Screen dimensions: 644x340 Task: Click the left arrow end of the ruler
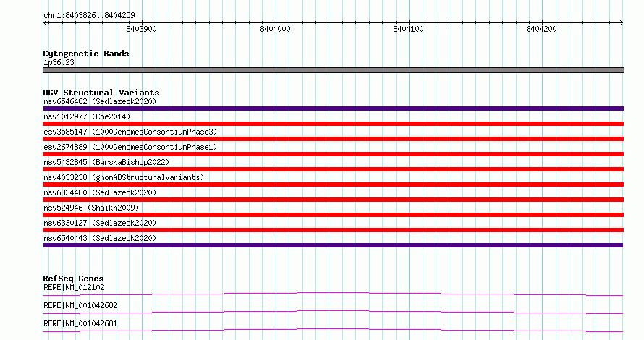click(45, 22)
